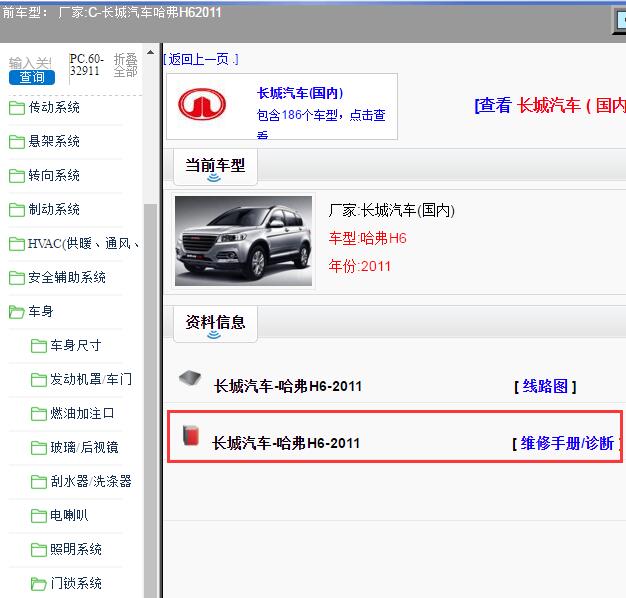The height and width of the screenshot is (598, 626).
Task: Open the HVAC folder icon
Action: coord(17,244)
